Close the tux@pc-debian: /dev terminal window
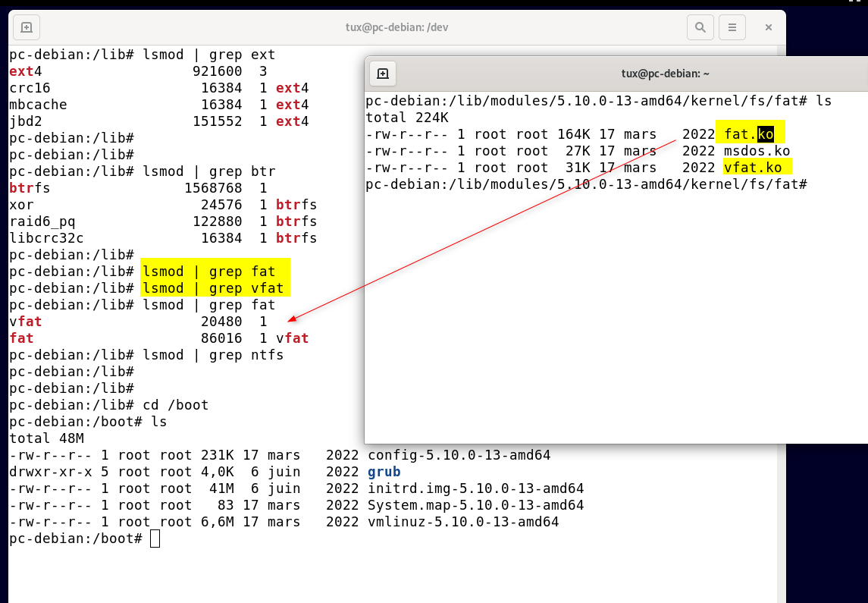 pyautogui.click(x=769, y=27)
